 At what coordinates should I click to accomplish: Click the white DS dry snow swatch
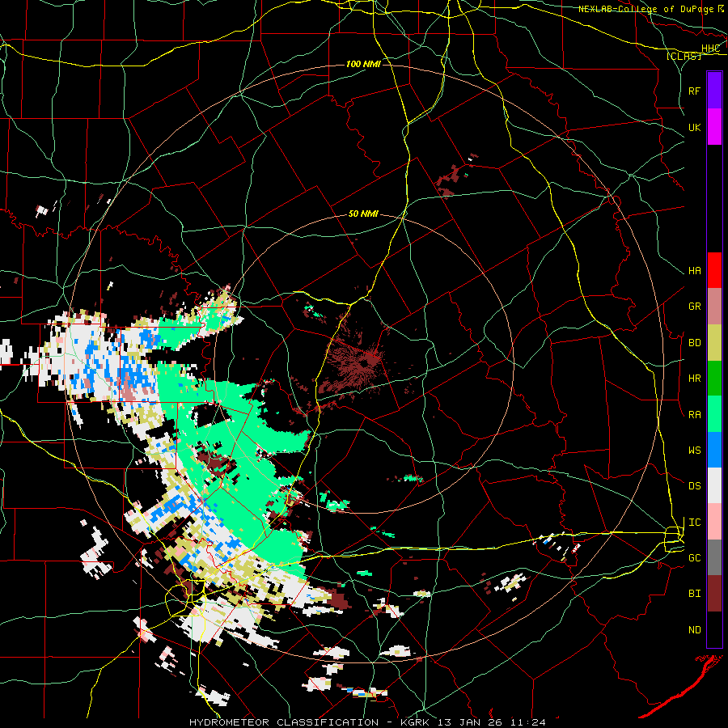coord(714,485)
